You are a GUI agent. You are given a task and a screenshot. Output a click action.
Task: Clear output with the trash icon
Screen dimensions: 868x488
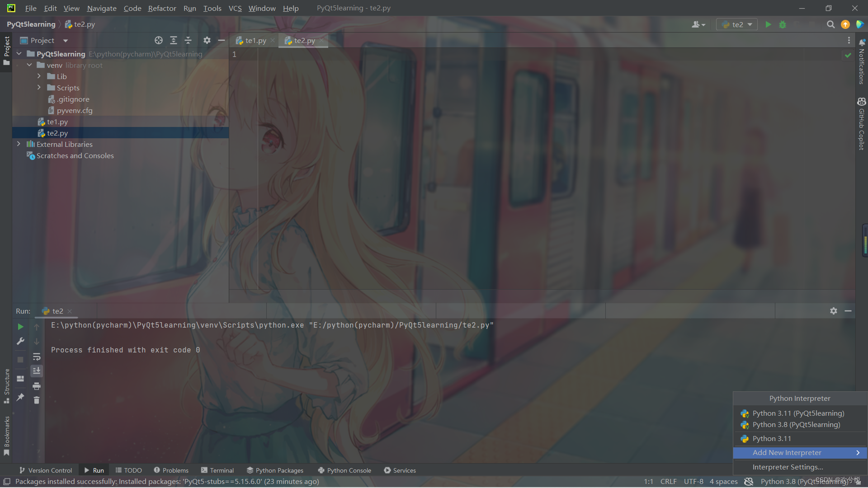(x=37, y=400)
